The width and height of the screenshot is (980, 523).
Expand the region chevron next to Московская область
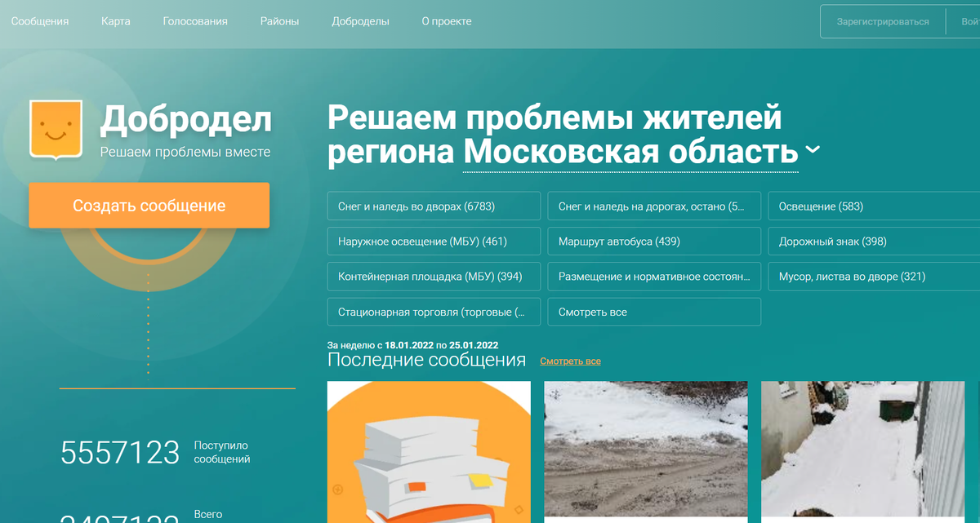pyautogui.click(x=812, y=149)
